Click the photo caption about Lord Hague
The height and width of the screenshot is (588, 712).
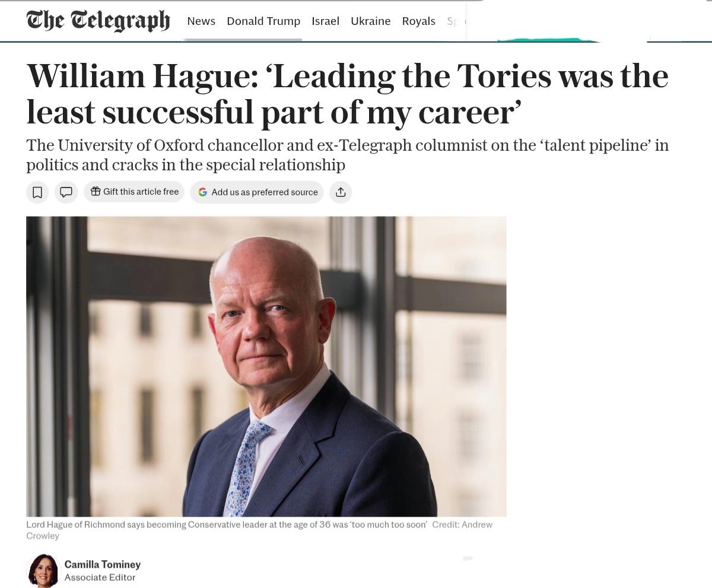(x=227, y=525)
